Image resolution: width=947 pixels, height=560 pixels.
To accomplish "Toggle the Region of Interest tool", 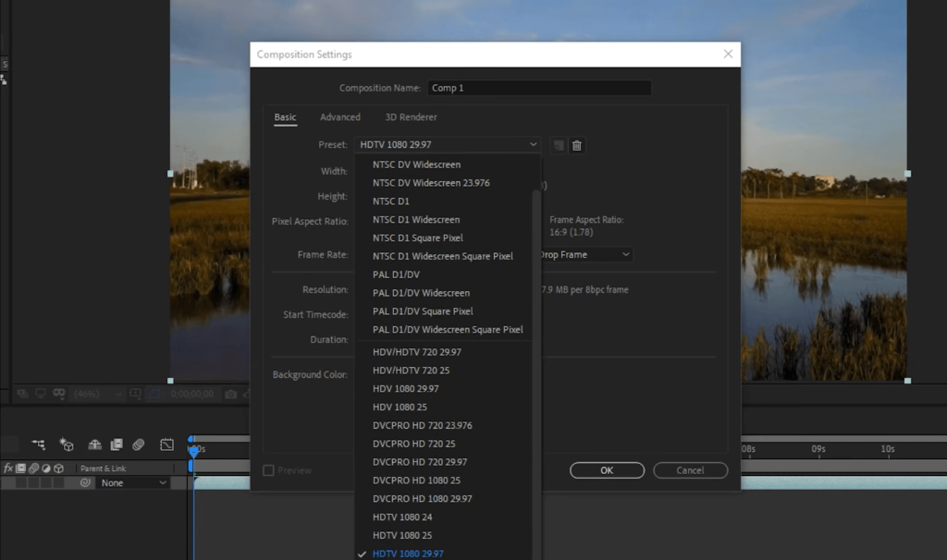I will click(154, 393).
